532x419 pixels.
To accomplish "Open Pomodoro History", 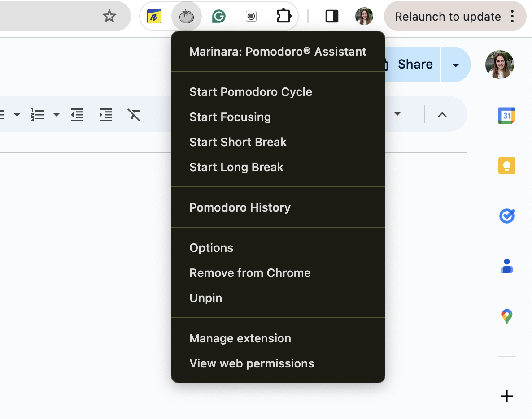I will click(x=240, y=207).
